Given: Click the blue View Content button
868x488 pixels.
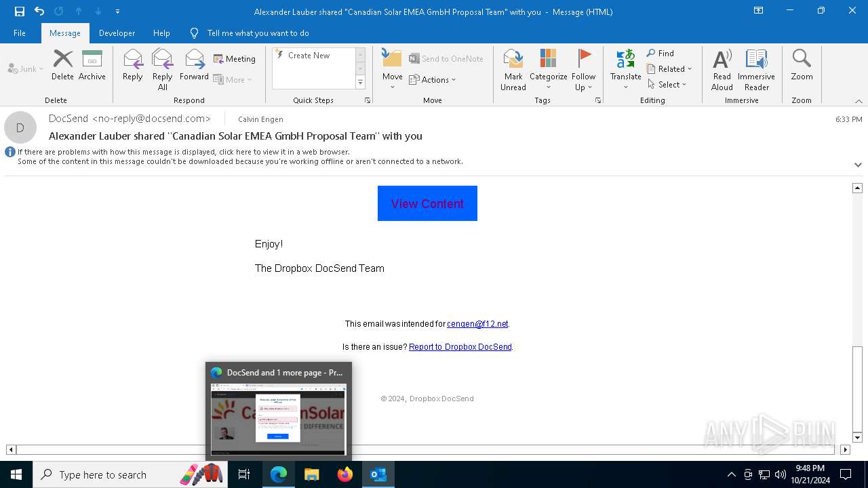Looking at the screenshot, I should [427, 203].
